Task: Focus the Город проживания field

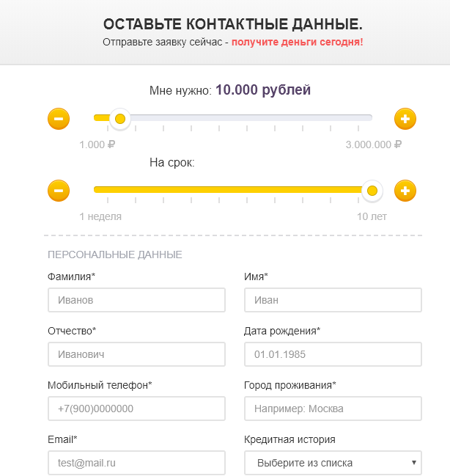Action: click(333, 409)
